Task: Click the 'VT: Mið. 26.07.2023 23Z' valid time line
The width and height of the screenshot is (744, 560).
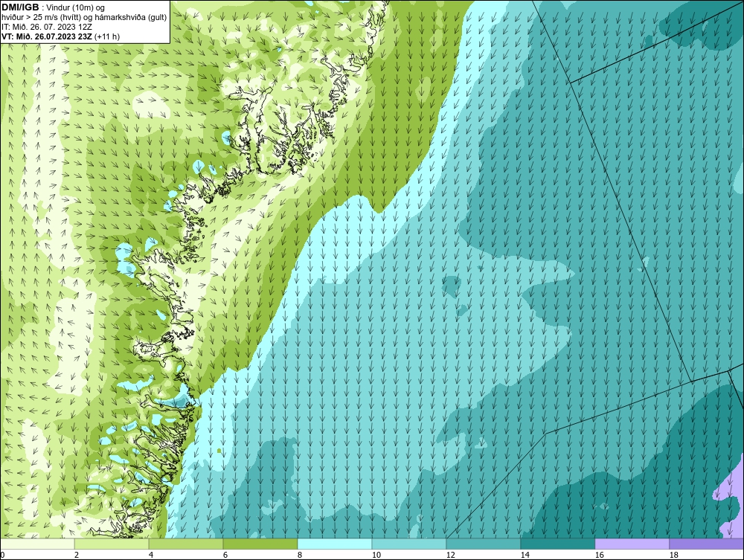Action: coord(47,36)
